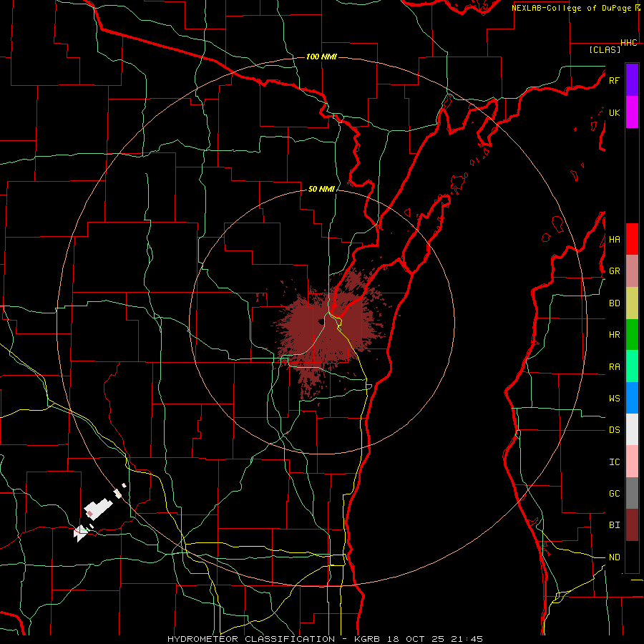Image resolution: width=644 pixels, height=644 pixels.
Task: Click the HA legend label
Action: click(x=614, y=239)
